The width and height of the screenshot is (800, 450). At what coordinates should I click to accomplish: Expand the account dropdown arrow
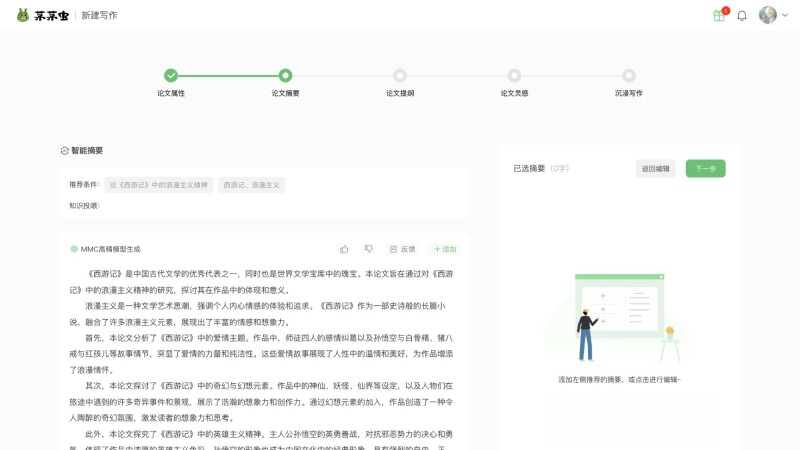coord(784,15)
